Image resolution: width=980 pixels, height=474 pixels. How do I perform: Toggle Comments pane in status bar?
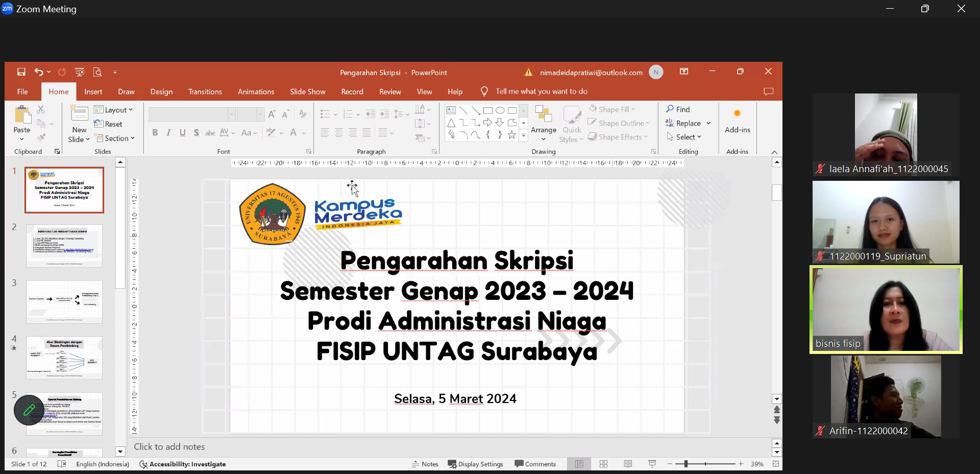click(535, 464)
